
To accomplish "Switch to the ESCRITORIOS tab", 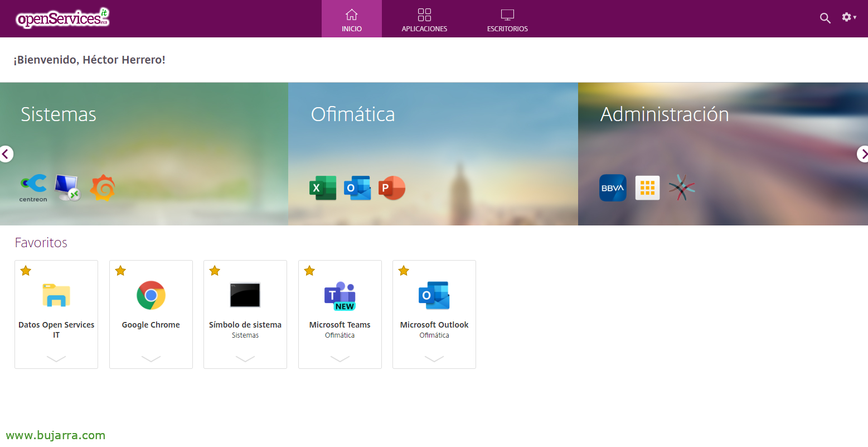I will 507,19.
